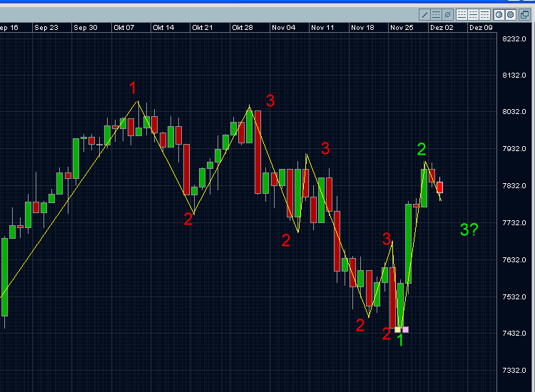Click the Nov 04 date label

coord(283,28)
